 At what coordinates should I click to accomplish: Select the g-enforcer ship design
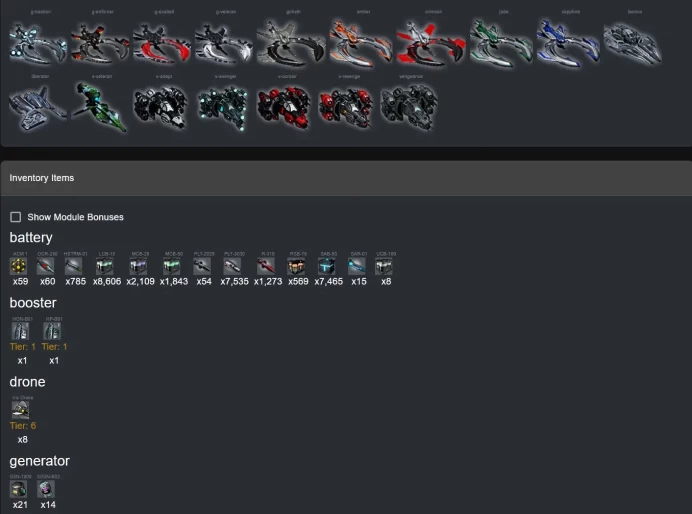pyautogui.click(x=100, y=44)
